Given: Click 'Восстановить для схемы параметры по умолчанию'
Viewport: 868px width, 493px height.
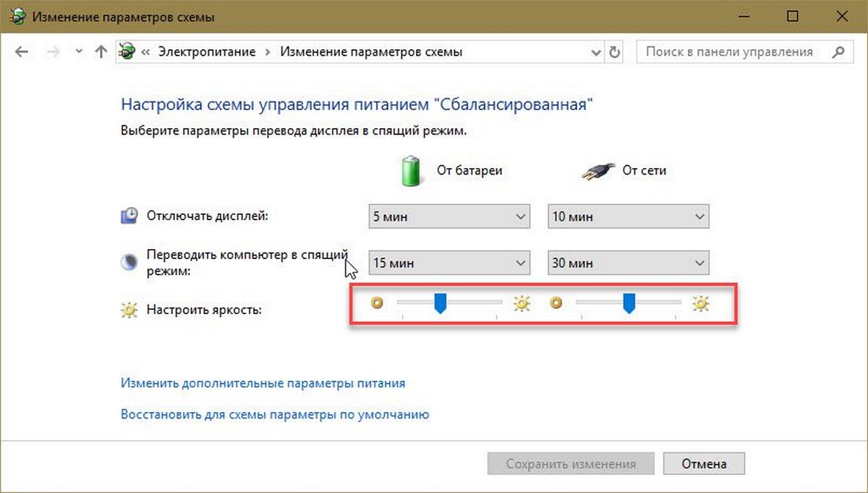Looking at the screenshot, I should coord(275,415).
